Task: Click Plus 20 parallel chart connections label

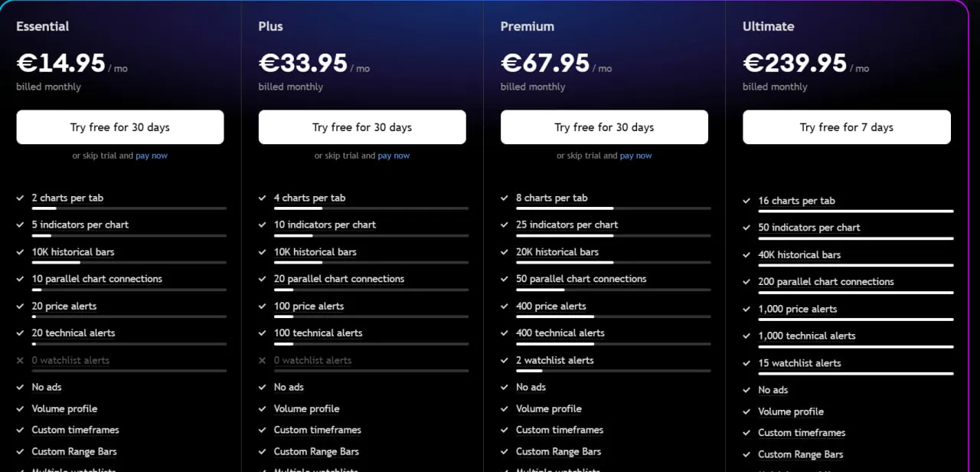Action: coord(339,279)
